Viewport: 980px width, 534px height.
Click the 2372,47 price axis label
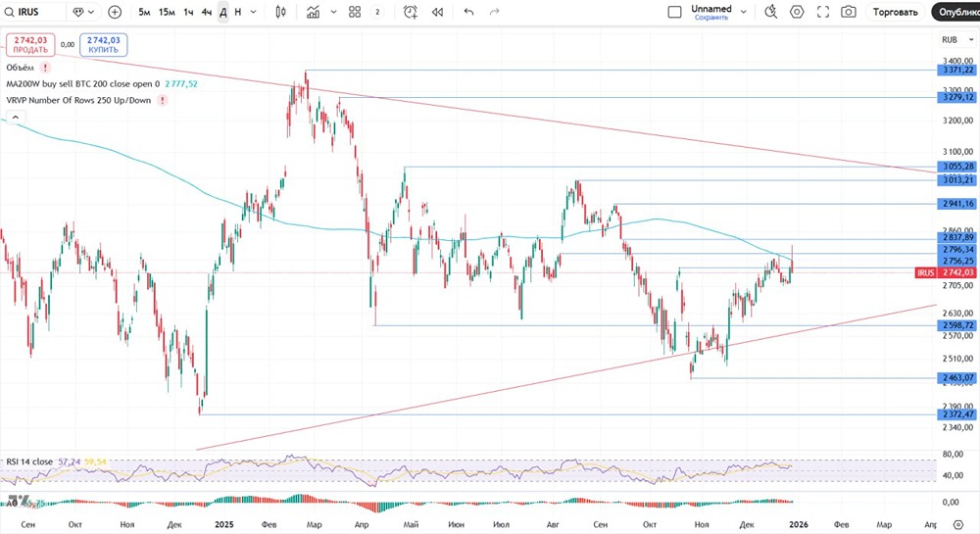956,414
